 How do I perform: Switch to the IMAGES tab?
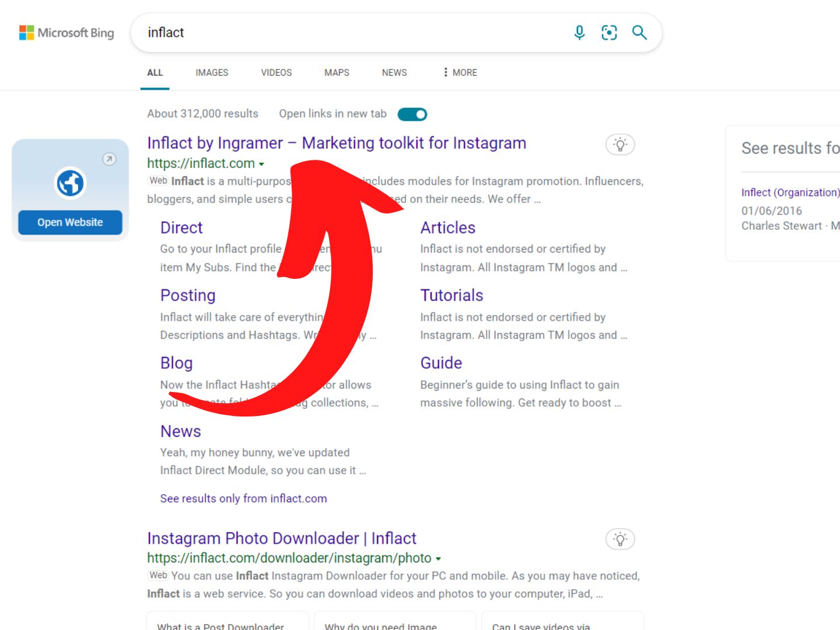pyautogui.click(x=212, y=72)
